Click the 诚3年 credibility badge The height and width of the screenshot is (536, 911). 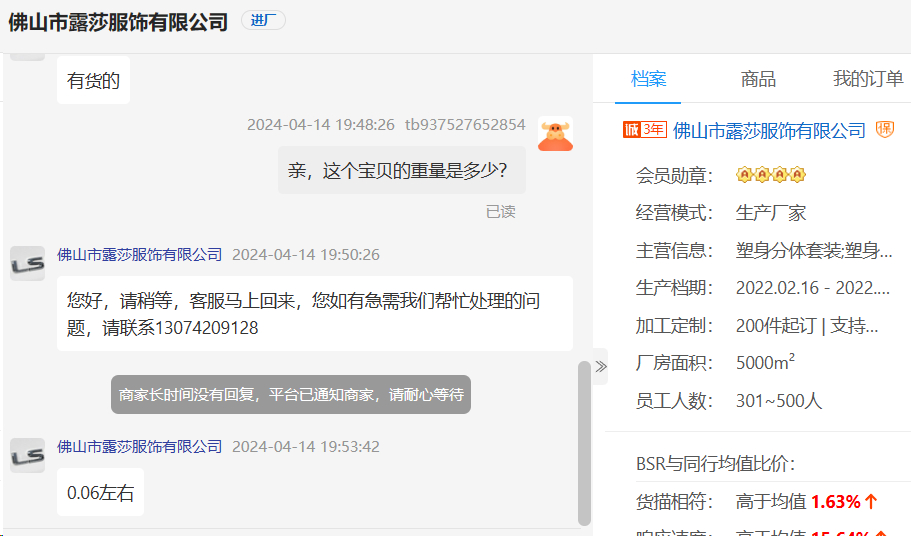coord(644,129)
